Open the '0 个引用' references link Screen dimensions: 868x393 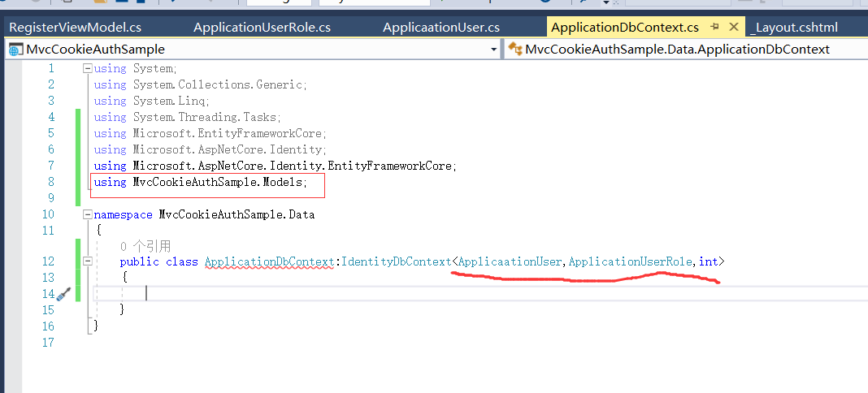(x=145, y=246)
